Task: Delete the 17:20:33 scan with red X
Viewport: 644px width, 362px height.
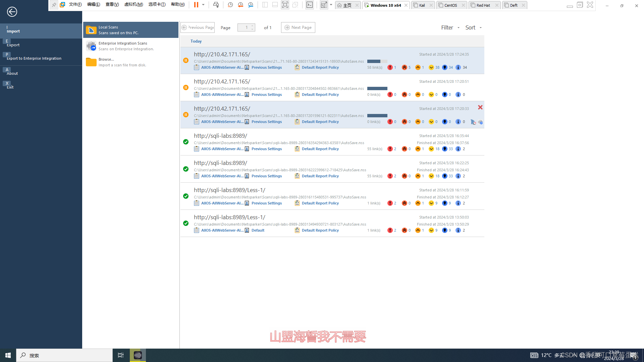Action: coord(480,107)
